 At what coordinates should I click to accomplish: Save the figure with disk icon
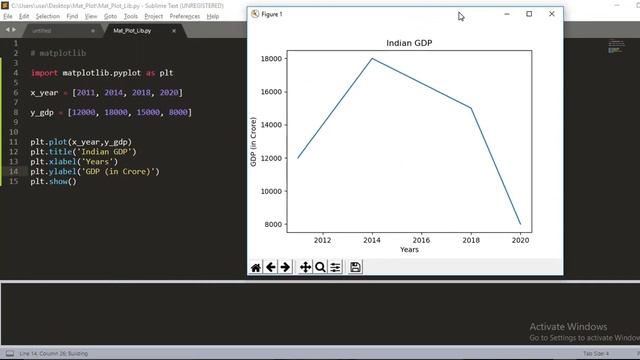355,267
